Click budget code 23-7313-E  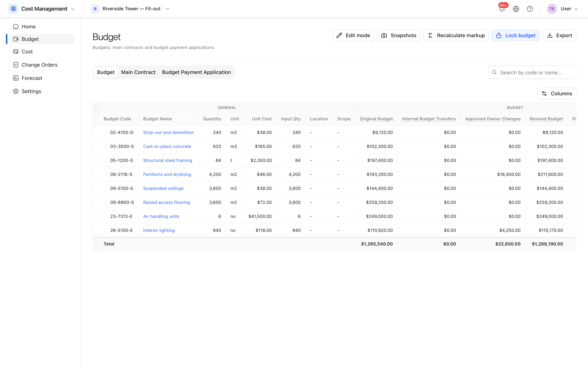[x=121, y=216]
